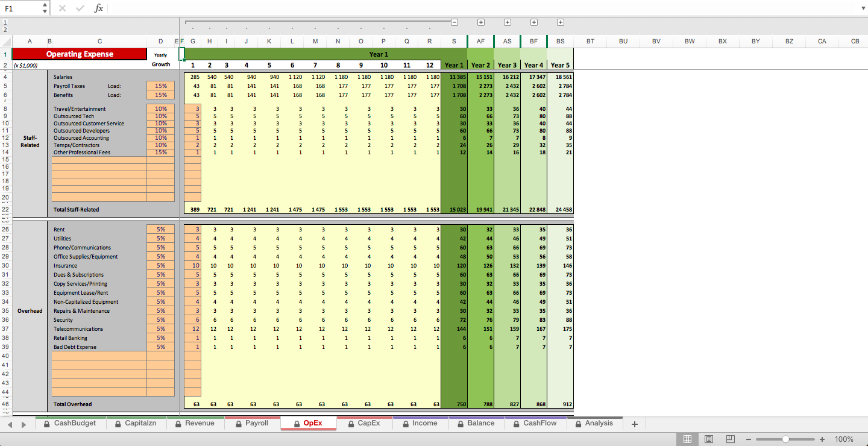The width and height of the screenshot is (868, 446).
Task: Click the cancel entry X icon
Action: click(63, 8)
